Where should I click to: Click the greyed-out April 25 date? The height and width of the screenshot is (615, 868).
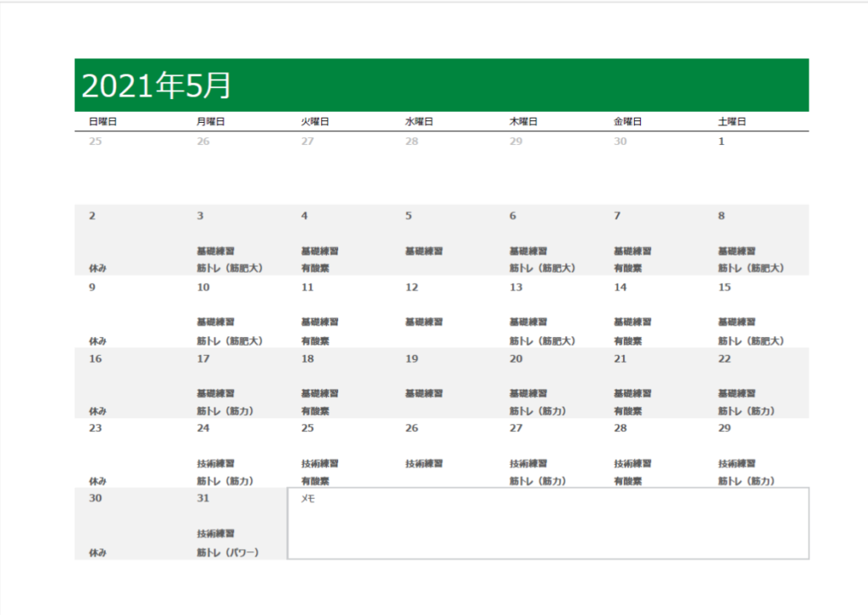coord(95,141)
